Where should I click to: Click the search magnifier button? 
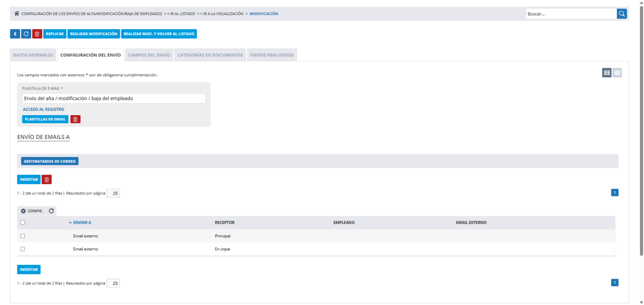(x=622, y=14)
